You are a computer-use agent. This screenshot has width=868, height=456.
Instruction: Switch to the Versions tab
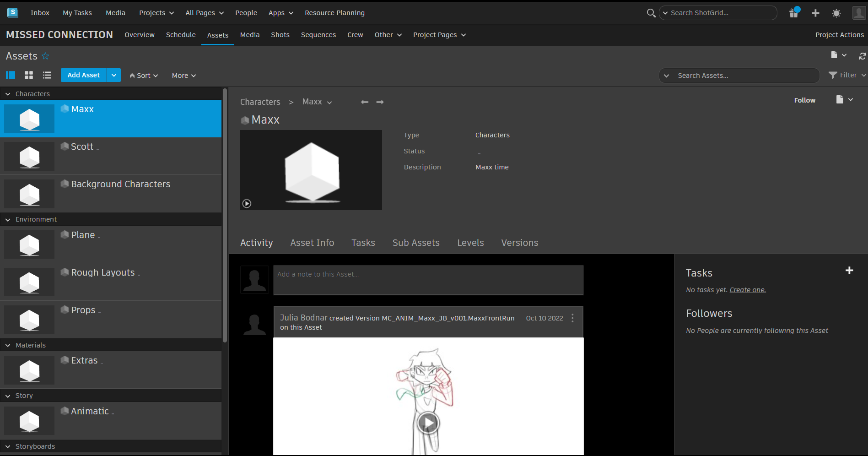click(x=519, y=243)
